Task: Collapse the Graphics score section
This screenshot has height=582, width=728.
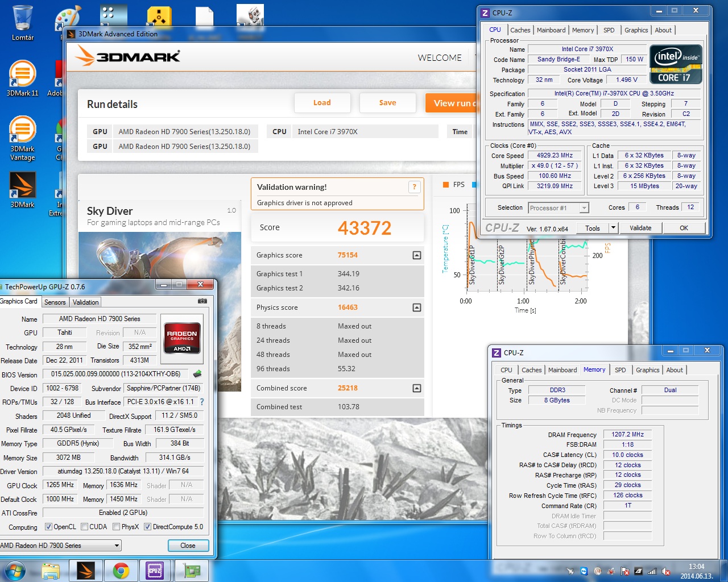Action: [417, 255]
